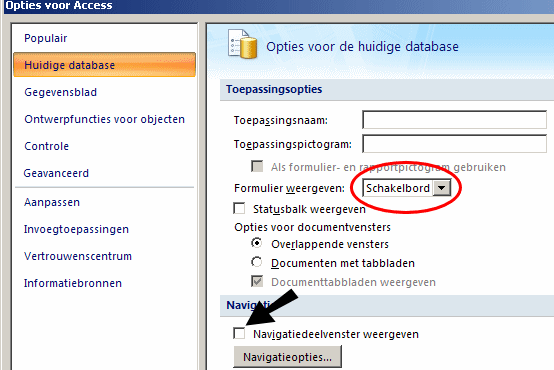Choose the Documenten met tabbladen option
Viewport: 554px width, 370px height.
click(257, 262)
